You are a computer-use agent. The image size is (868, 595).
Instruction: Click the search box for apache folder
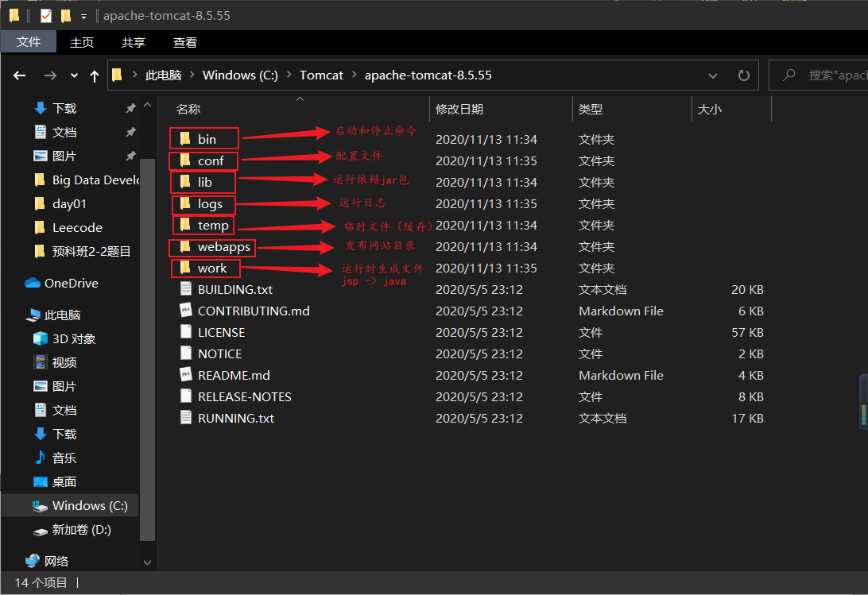pos(819,75)
